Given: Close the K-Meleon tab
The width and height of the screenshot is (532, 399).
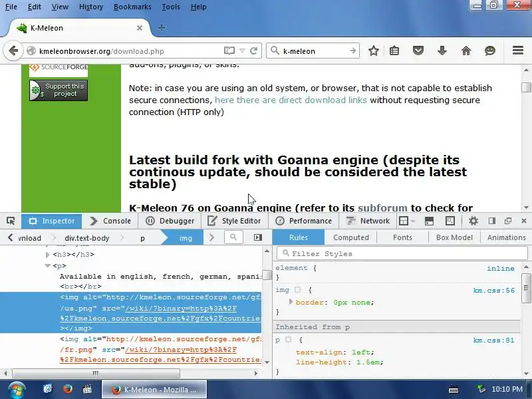Looking at the screenshot, I should coord(140,28).
